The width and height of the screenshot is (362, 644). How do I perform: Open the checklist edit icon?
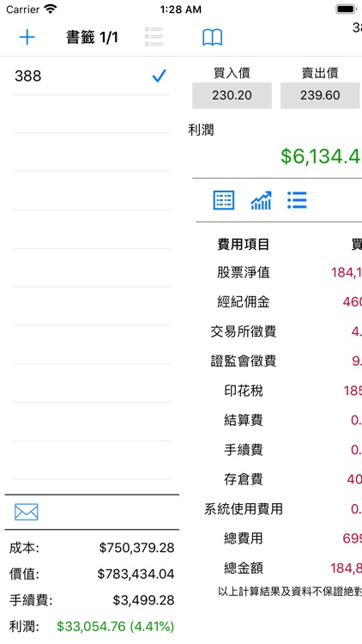[x=154, y=37]
